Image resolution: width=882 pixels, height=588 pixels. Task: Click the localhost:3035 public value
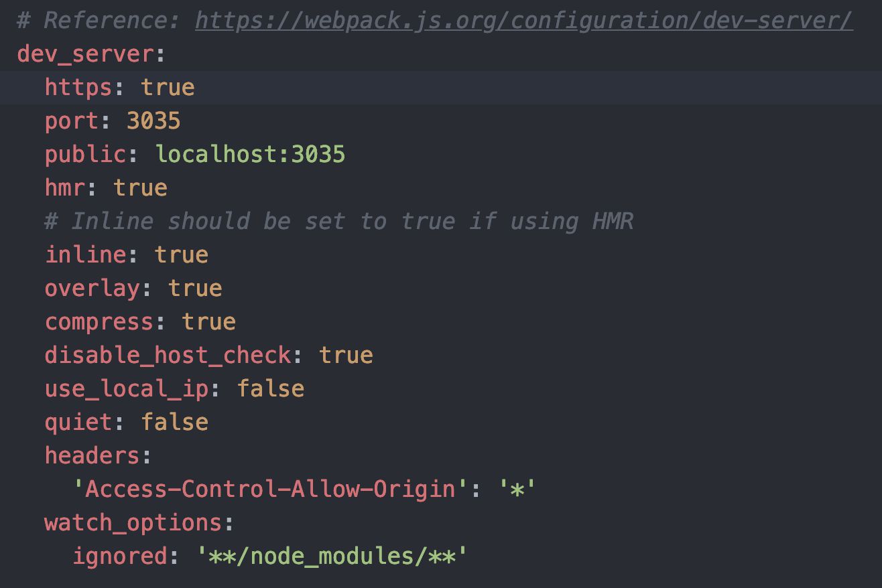point(250,155)
